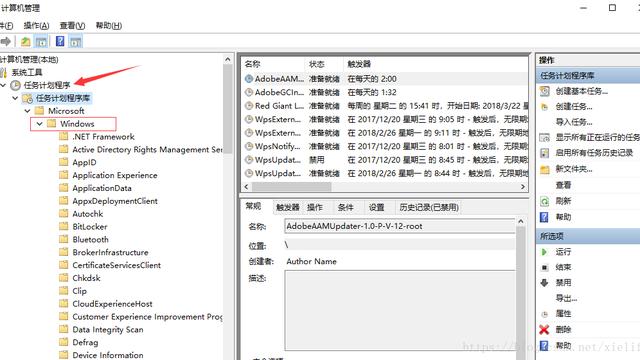Click the task name field AdobeAAMUpdater-1.0-P-V-12-root

tap(400, 226)
